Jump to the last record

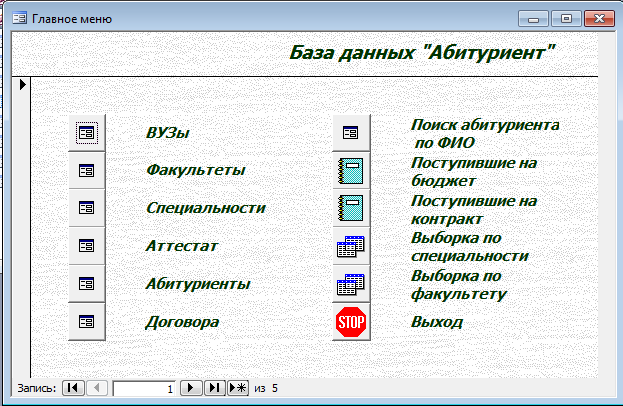214,387
